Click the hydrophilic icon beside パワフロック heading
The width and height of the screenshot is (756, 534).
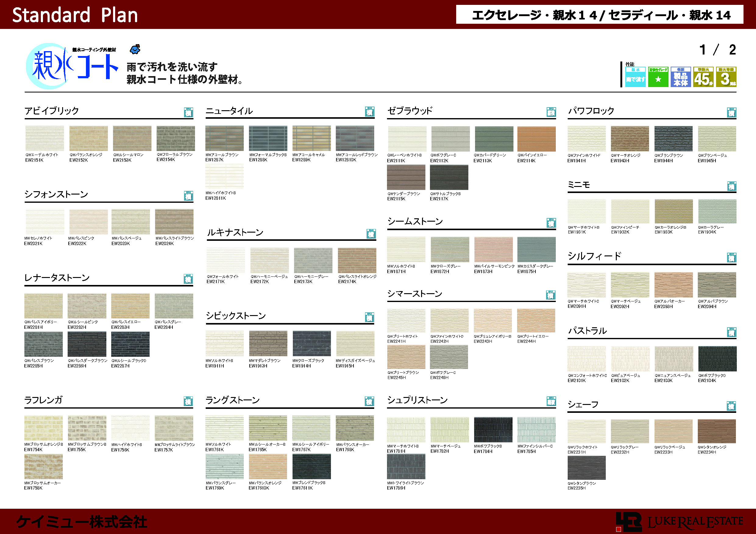coord(732,113)
